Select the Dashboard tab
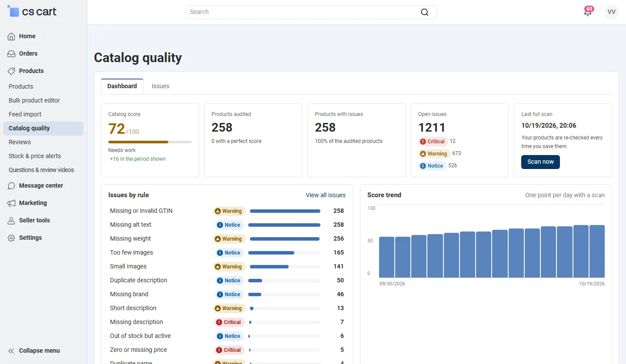The width and height of the screenshot is (626, 364). tap(122, 86)
